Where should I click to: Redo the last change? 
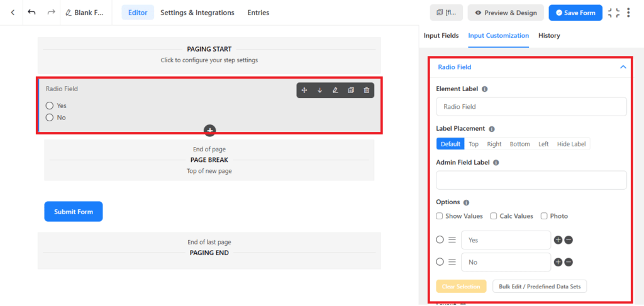(51, 13)
